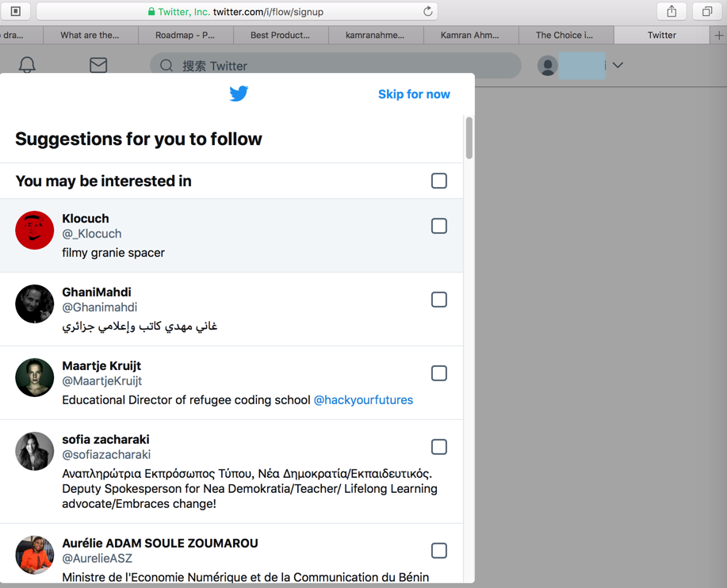This screenshot has height=588, width=727.
Task: Expand the account dropdown chevron
Action: point(618,65)
